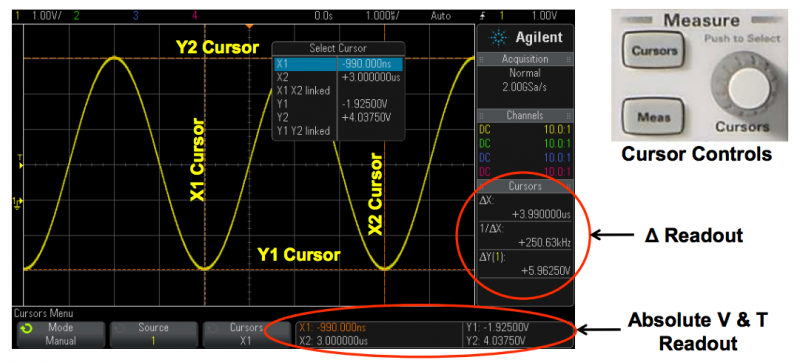Select X1 X2 linked option

pos(303,91)
